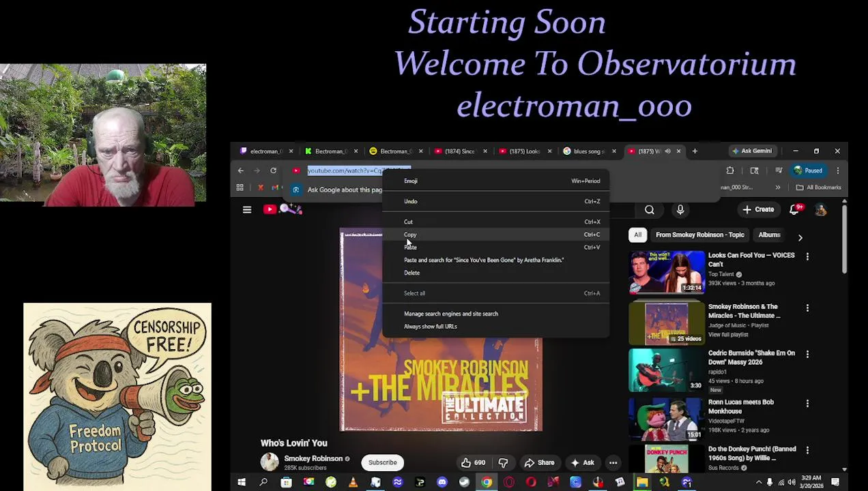
Task: Open options for Looks Can Fool You video
Action: pyautogui.click(x=807, y=256)
